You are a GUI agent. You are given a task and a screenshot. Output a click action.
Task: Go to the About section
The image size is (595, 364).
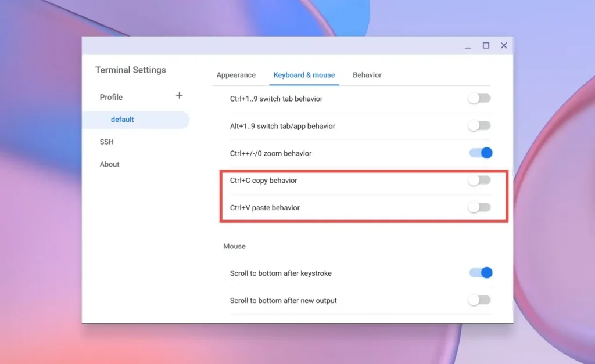[109, 164]
